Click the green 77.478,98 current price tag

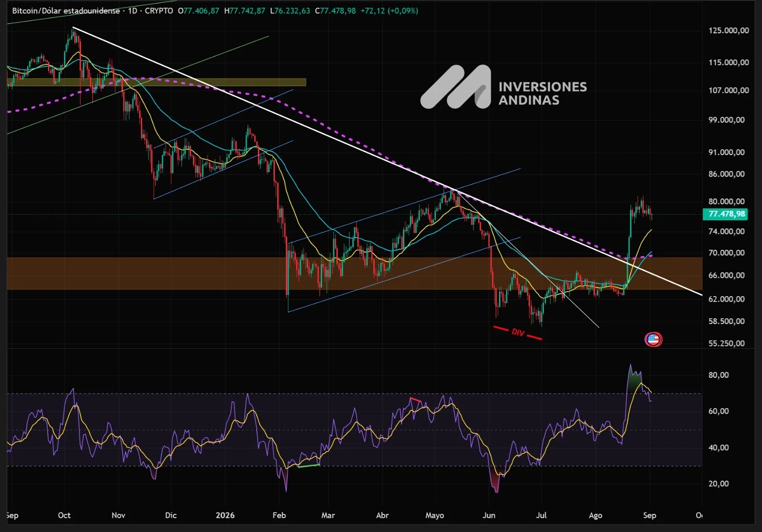(x=726, y=214)
